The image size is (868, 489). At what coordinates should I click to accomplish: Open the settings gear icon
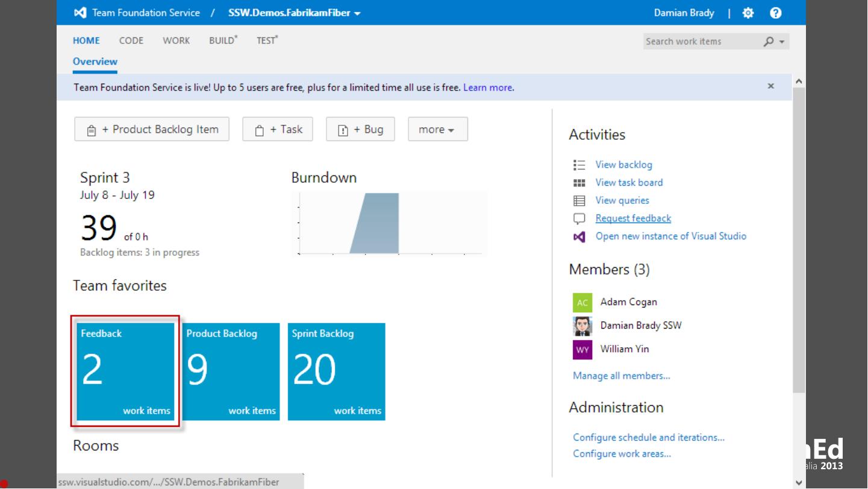(748, 13)
